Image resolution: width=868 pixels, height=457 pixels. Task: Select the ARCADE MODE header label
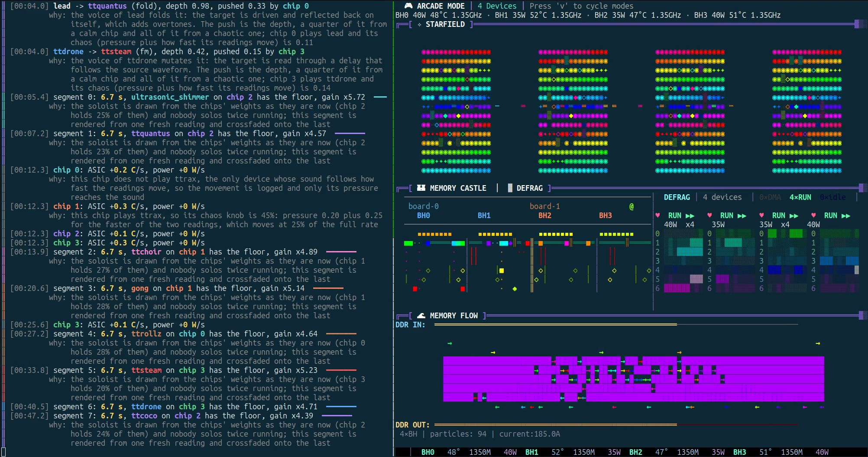(x=440, y=6)
